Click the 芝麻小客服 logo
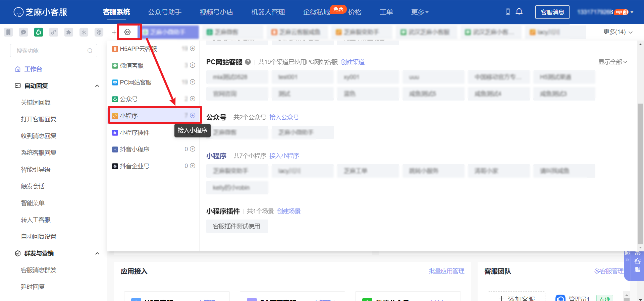Image resolution: width=644 pixels, height=301 pixels. click(x=40, y=12)
